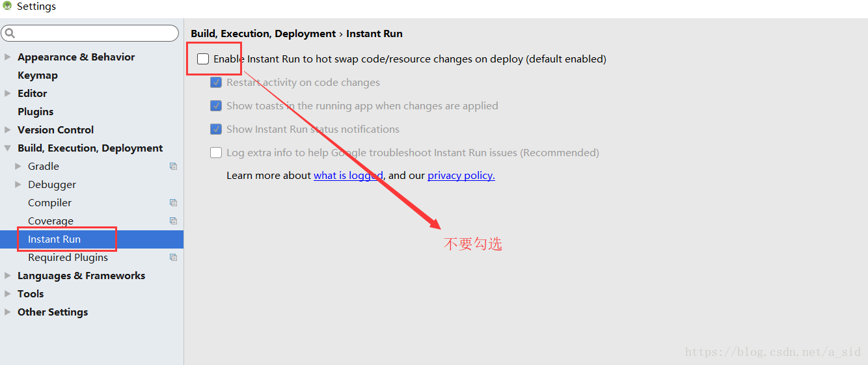Select Plugins in settings tree
This screenshot has height=365, width=868.
click(36, 112)
